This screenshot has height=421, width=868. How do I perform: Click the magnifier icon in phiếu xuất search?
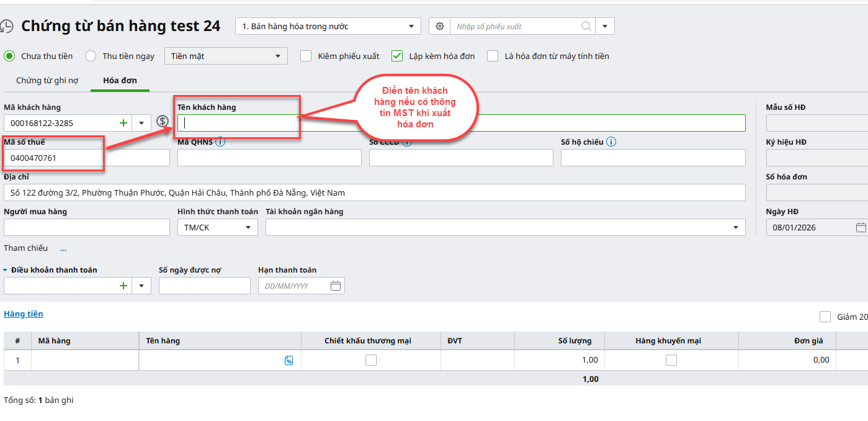click(x=586, y=26)
